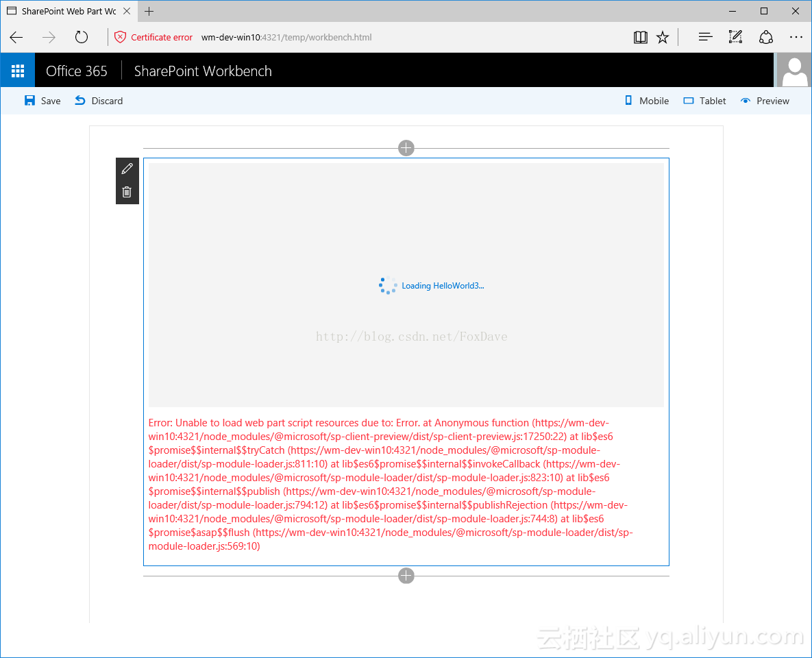Click the Share icon in the toolbar
812x658 pixels.
[x=766, y=37]
